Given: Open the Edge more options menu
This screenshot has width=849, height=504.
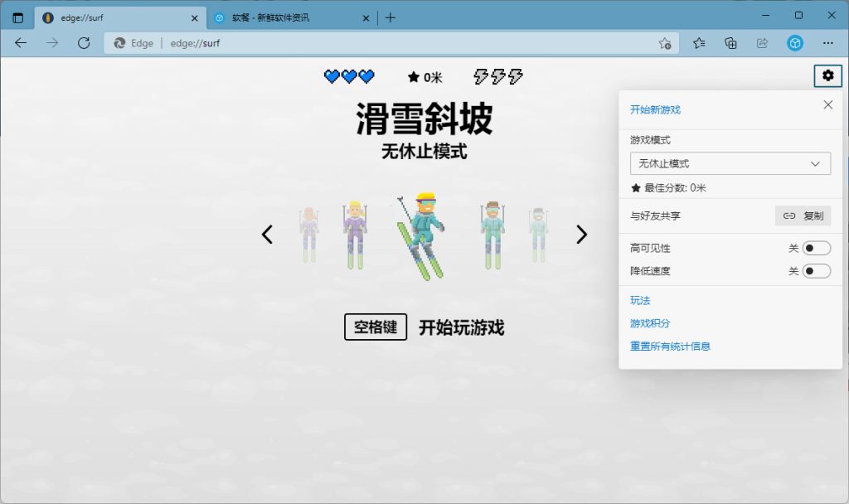Looking at the screenshot, I should coord(827,43).
